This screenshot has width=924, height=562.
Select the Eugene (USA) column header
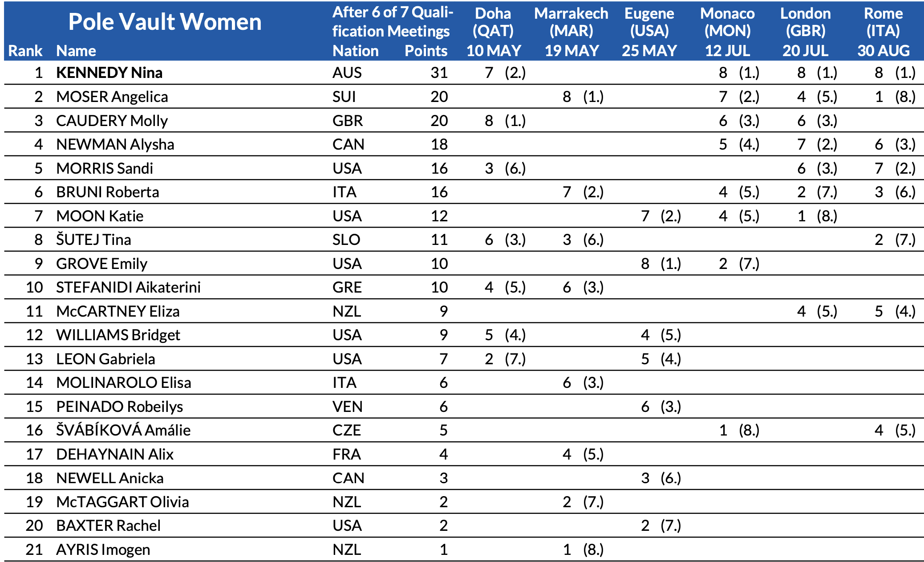click(649, 31)
